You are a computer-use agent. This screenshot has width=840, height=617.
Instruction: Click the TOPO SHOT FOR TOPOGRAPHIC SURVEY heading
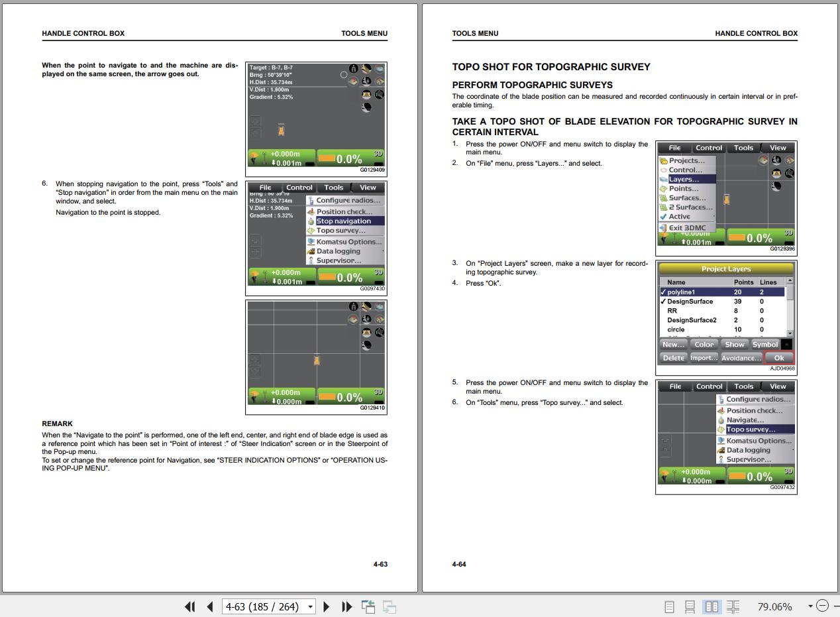[551, 67]
